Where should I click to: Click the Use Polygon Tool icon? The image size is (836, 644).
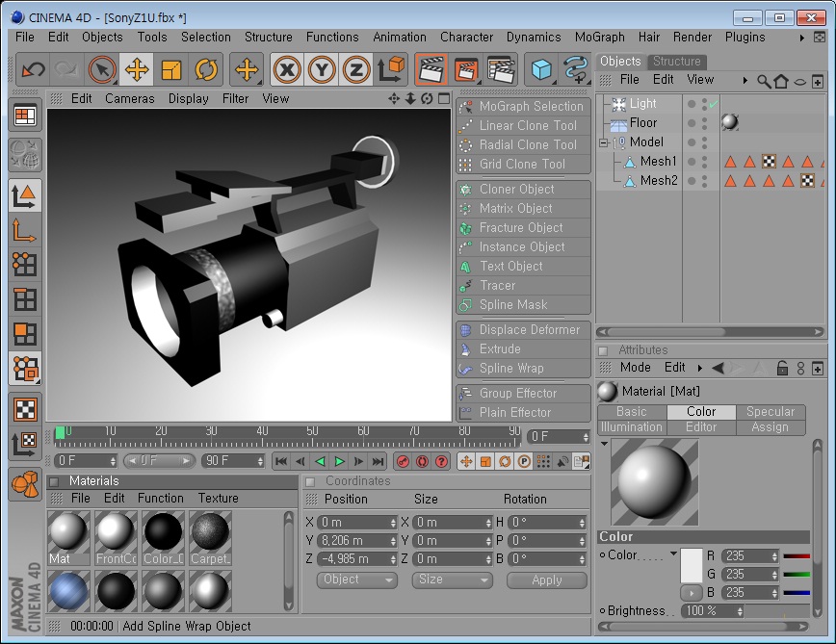pyautogui.click(x=25, y=335)
